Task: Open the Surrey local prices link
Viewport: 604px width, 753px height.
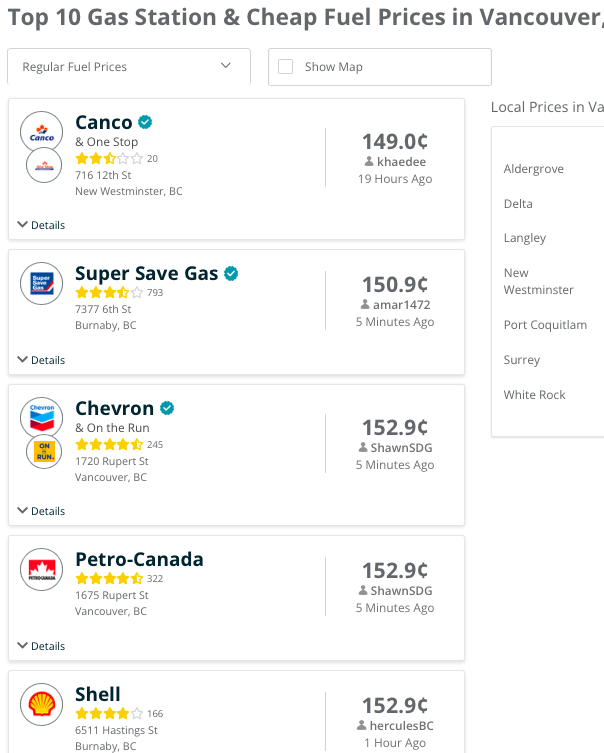Action: pos(522,360)
